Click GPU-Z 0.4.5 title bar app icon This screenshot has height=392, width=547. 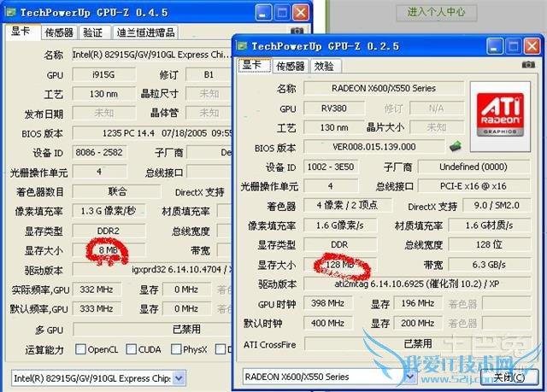point(11,13)
